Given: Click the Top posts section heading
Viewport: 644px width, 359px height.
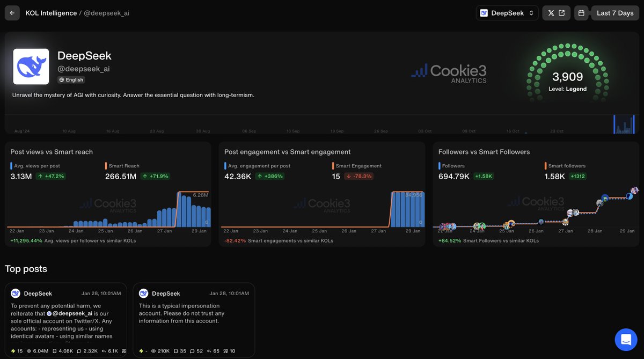Looking at the screenshot, I should 26,269.
